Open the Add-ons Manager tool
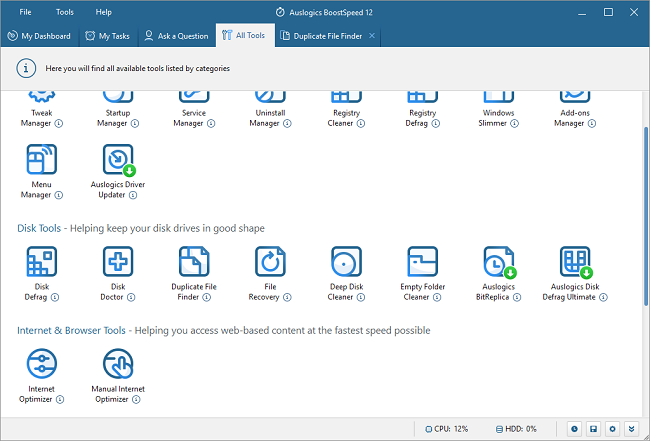 pyautogui.click(x=575, y=97)
